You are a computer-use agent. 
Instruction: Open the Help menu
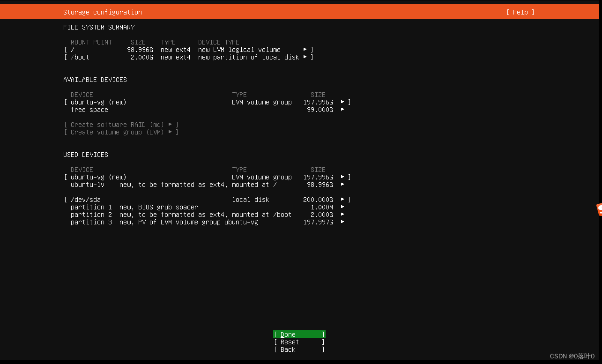(520, 12)
